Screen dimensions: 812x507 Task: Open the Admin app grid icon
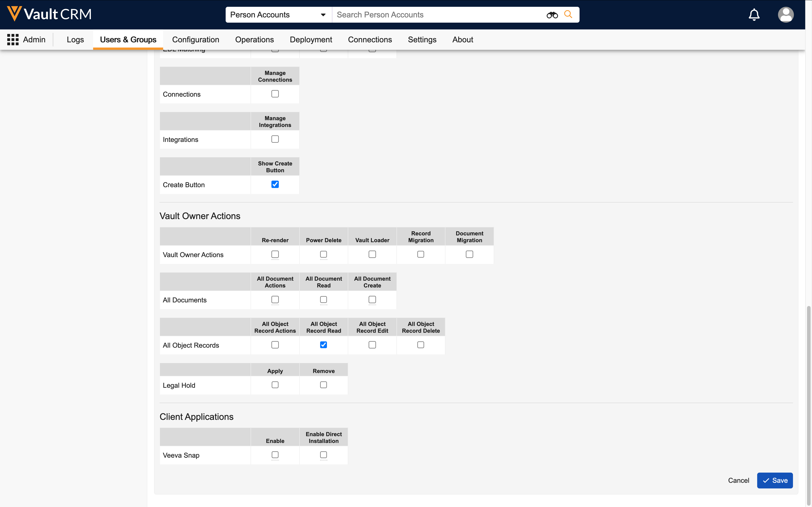pos(13,40)
